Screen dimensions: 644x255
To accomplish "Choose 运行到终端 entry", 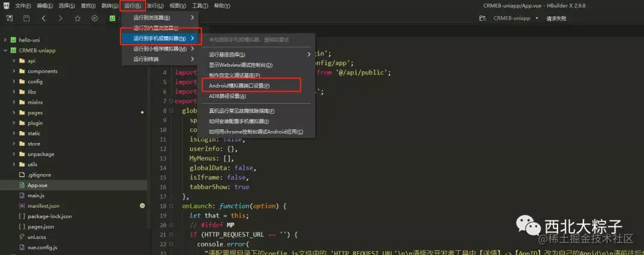I will tap(160, 59).
